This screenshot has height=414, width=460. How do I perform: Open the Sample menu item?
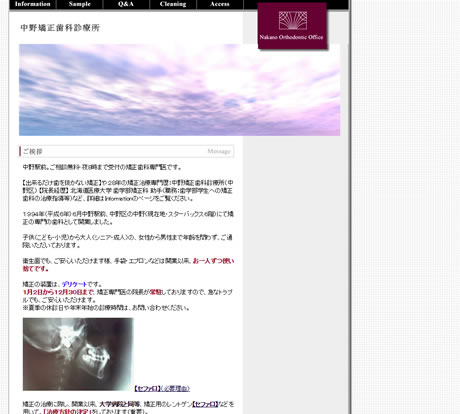[x=80, y=4]
